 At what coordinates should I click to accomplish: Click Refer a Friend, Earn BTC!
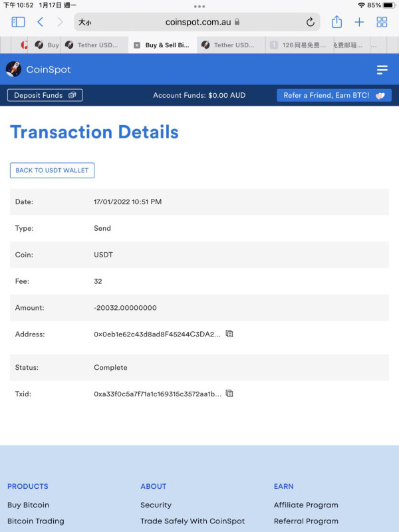[334, 95]
